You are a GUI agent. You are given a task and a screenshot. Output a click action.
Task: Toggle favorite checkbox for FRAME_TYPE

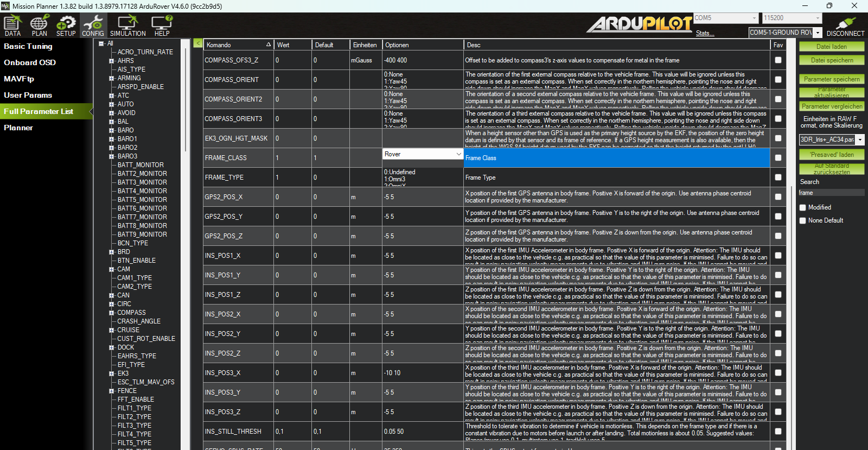point(778,178)
